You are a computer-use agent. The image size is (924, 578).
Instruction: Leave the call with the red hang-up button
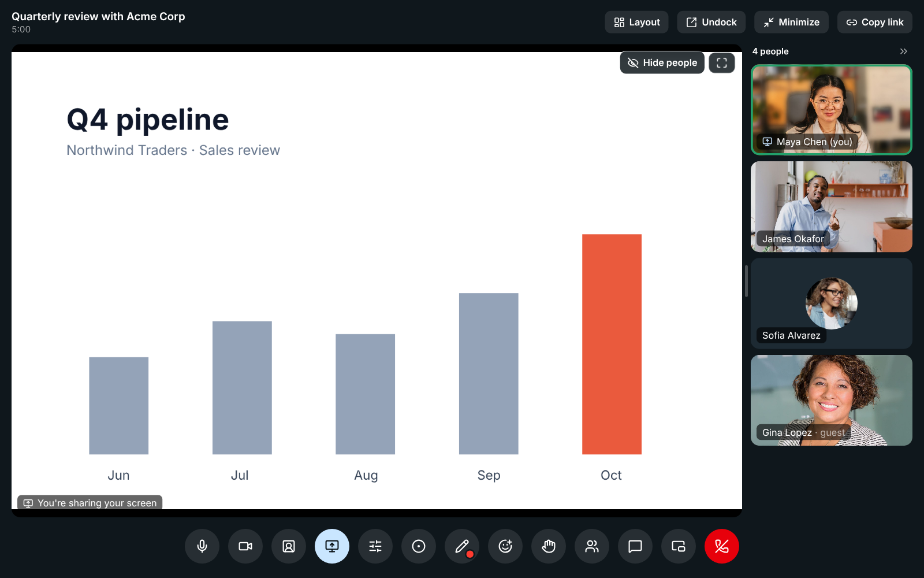[x=722, y=546]
